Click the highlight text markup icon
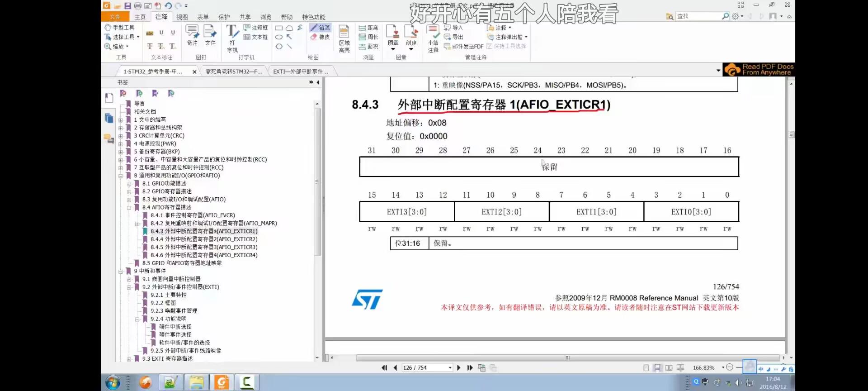The height and width of the screenshot is (391, 868). pyautogui.click(x=150, y=33)
